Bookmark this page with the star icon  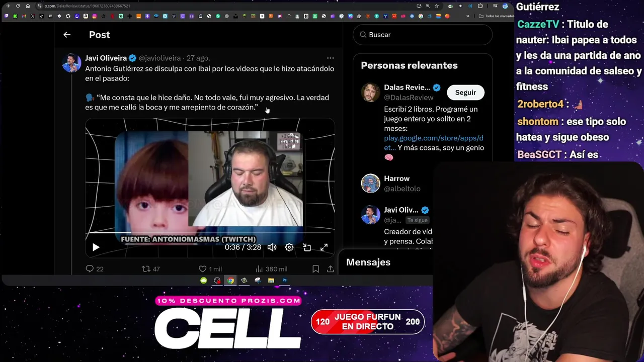pyautogui.click(x=437, y=6)
